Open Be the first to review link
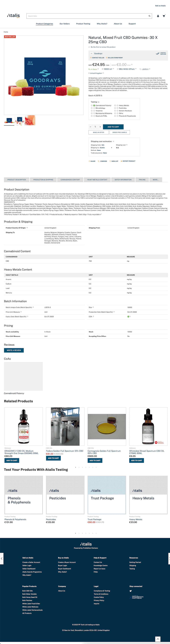Screen dimensions: 170x644 coord(103,47)
